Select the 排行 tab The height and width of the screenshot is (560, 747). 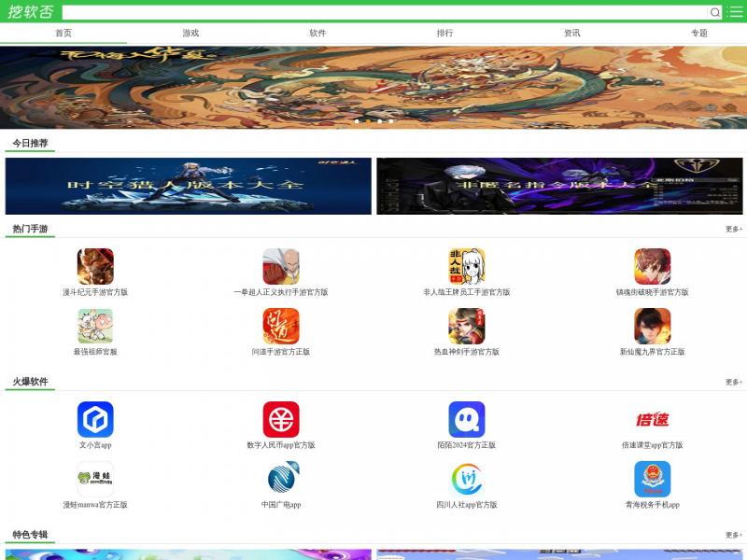coord(445,33)
